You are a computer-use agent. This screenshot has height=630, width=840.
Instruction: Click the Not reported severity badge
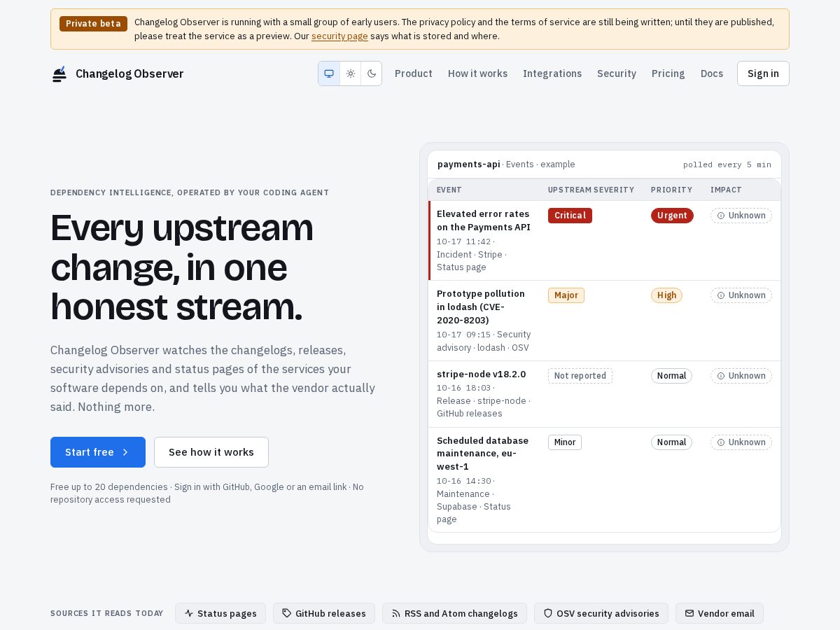580,376
